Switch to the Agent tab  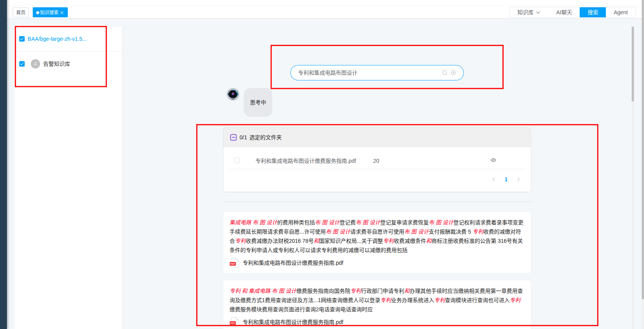pyautogui.click(x=621, y=12)
